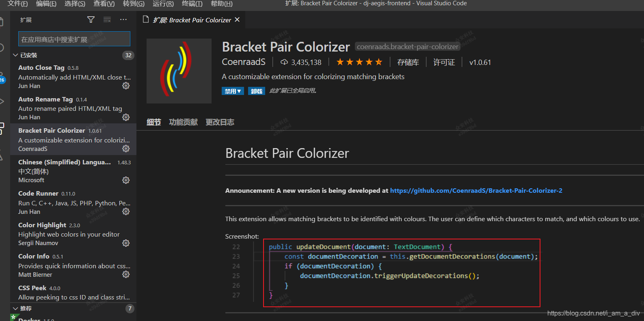Viewport: 644px width, 321px height.
Task: Switch to the 细节 details tab
Action: 154,122
